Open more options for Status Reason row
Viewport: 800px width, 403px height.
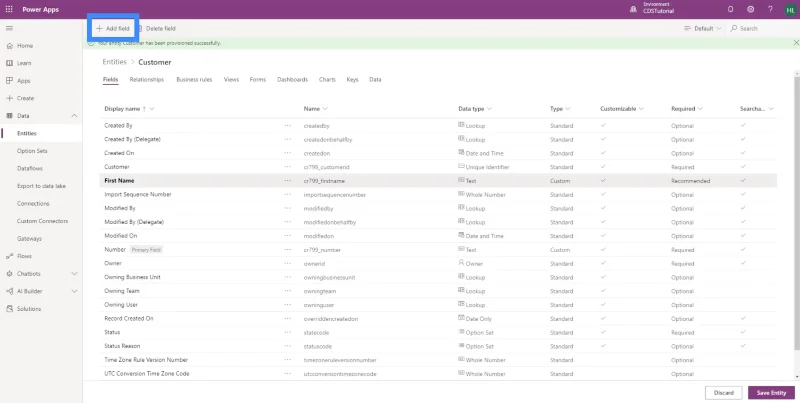[x=288, y=346]
